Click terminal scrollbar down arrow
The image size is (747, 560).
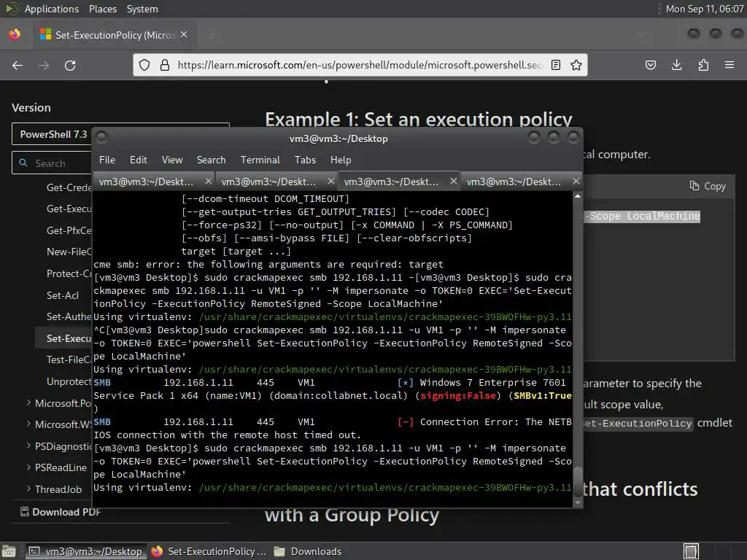click(578, 502)
